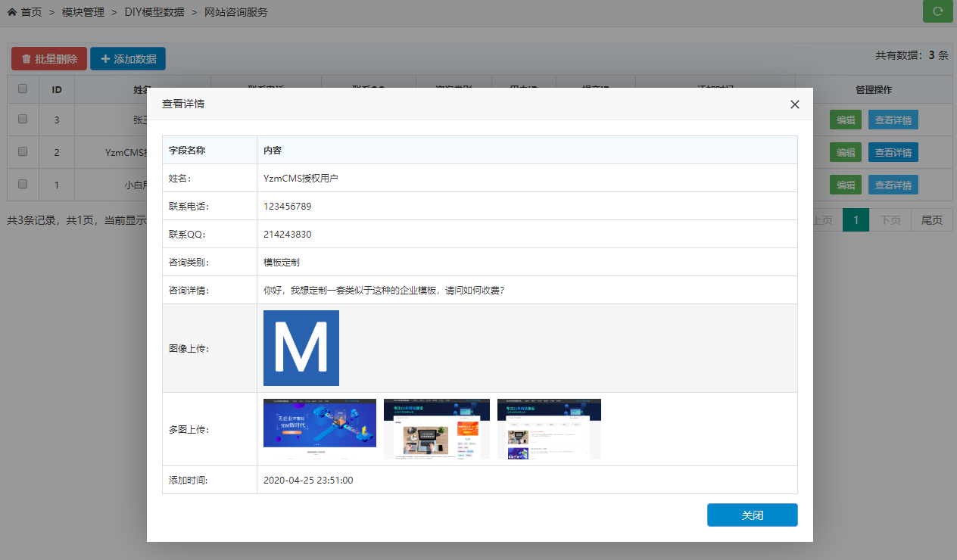Click the home icon in breadcrumb
Screen dimensions: 957x560
pos(12,12)
